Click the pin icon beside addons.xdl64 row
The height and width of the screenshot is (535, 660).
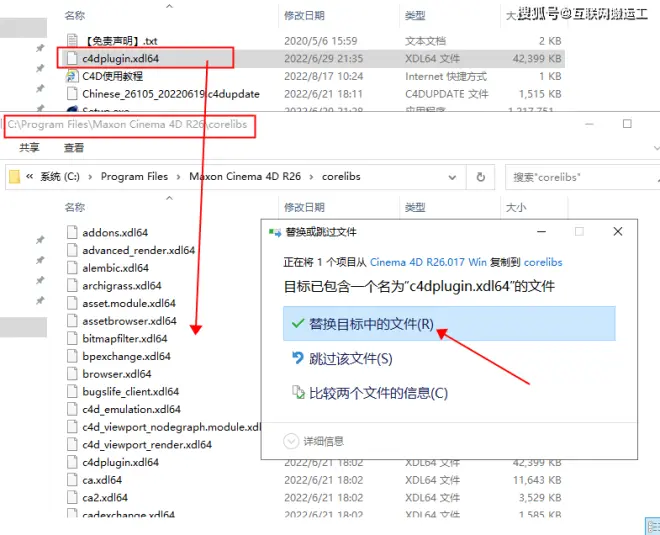(40, 241)
